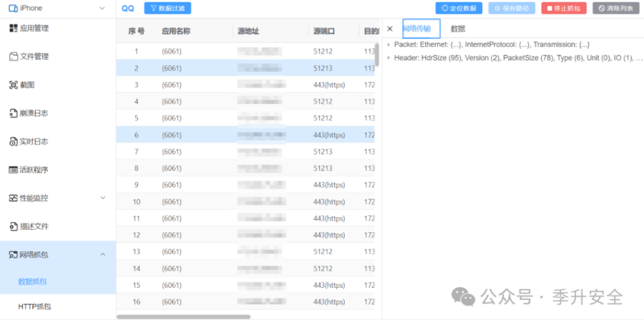Screen dimensions: 644x323
Task: Select packet row number 9
Action: pyautogui.click(x=245, y=185)
